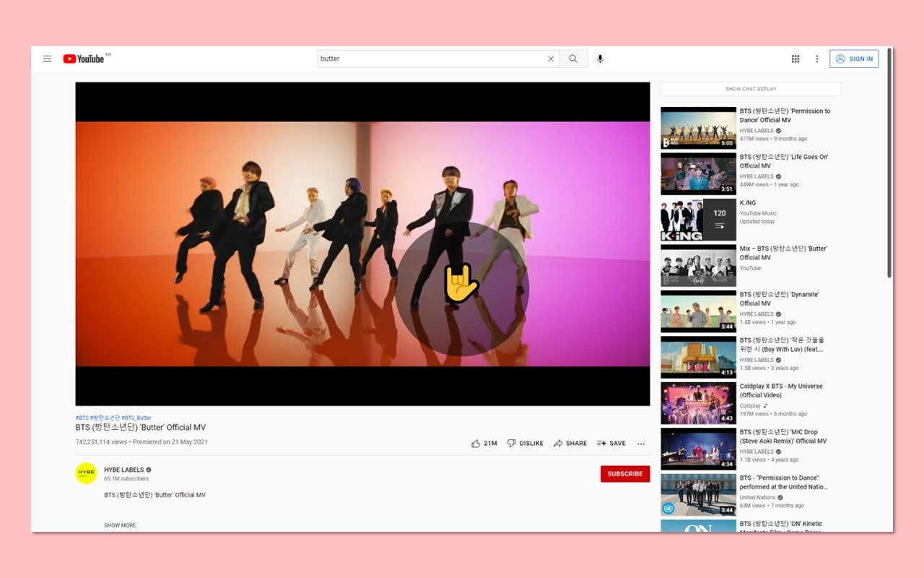Show the chat replay panel

(x=750, y=88)
